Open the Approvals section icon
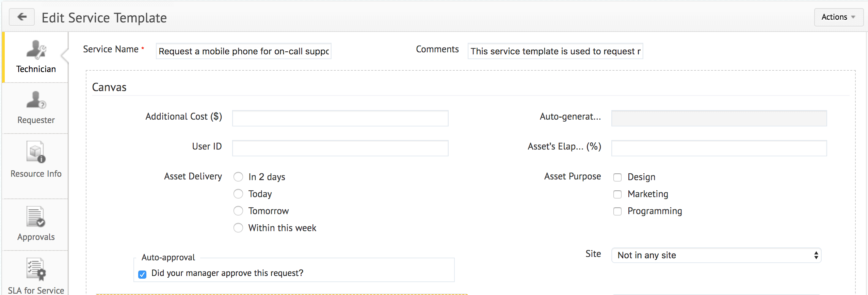 tap(36, 216)
